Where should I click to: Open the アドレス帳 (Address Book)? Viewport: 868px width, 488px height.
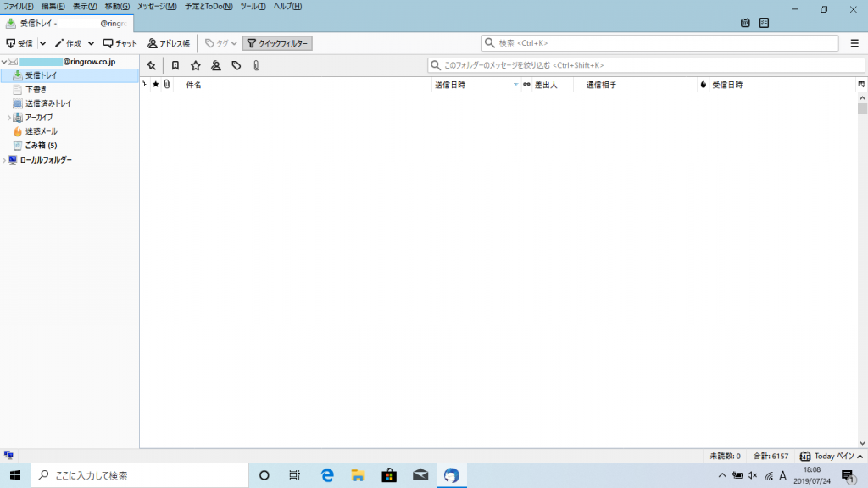pyautogui.click(x=170, y=42)
